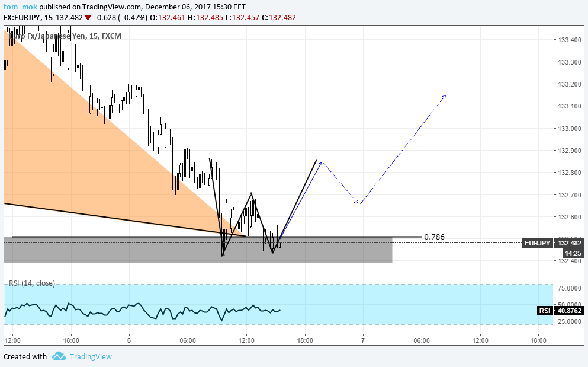Click the date 7 time axis label
Image resolution: width=588 pixels, height=367 pixels.
(362, 340)
